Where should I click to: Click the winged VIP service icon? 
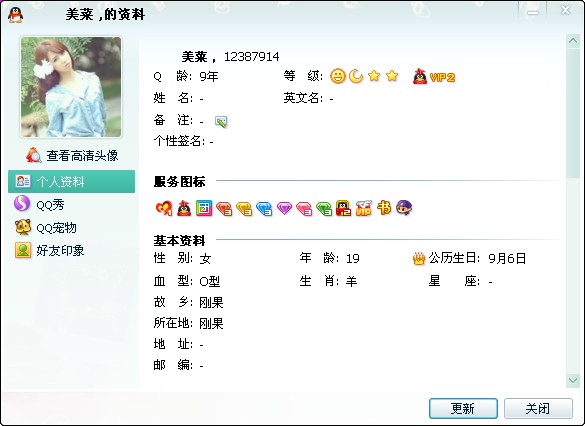tap(364, 208)
